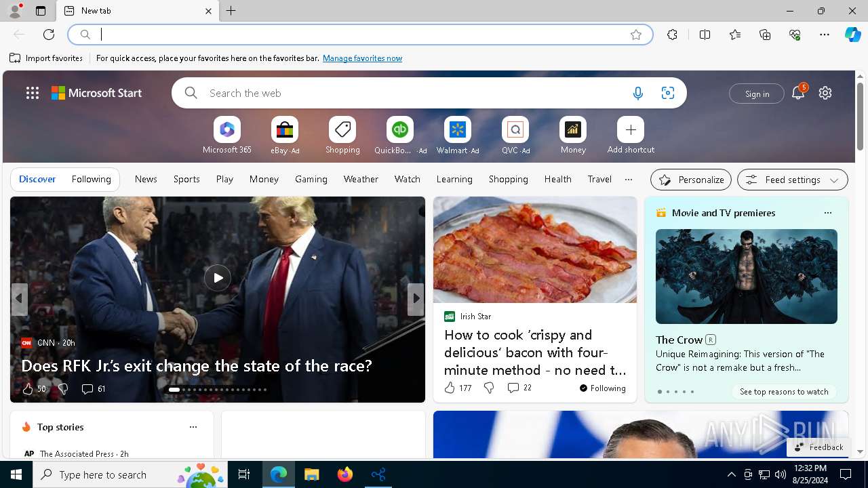
Task: Open the Microsoft Start app launcher grid
Action: click(x=33, y=93)
